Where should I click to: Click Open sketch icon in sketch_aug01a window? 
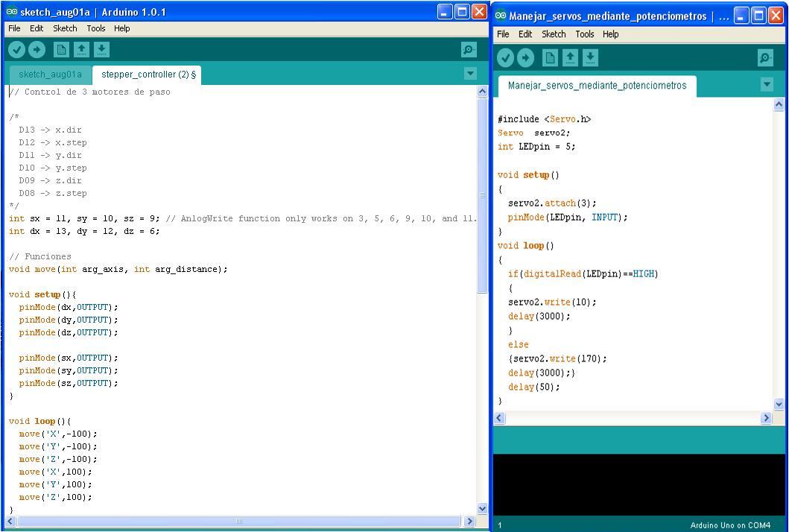[81, 49]
